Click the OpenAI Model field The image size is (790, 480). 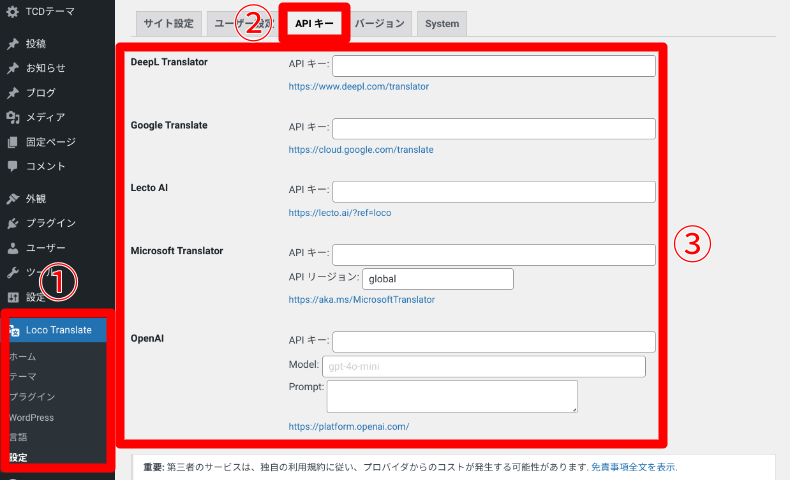pyautogui.click(x=484, y=367)
